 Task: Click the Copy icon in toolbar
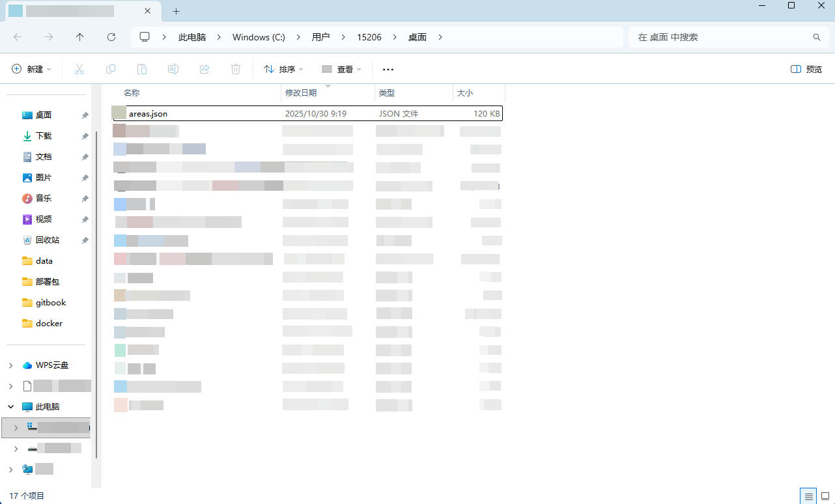[111, 69]
